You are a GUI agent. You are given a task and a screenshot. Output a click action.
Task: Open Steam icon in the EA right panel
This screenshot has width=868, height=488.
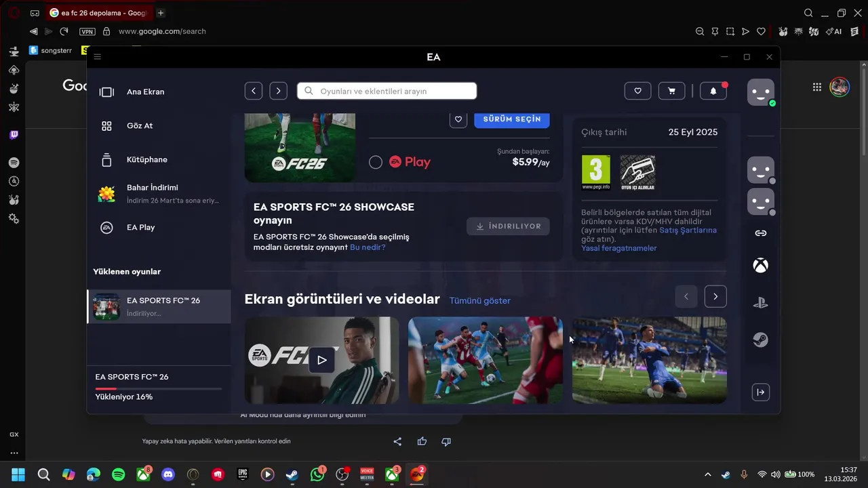click(761, 340)
